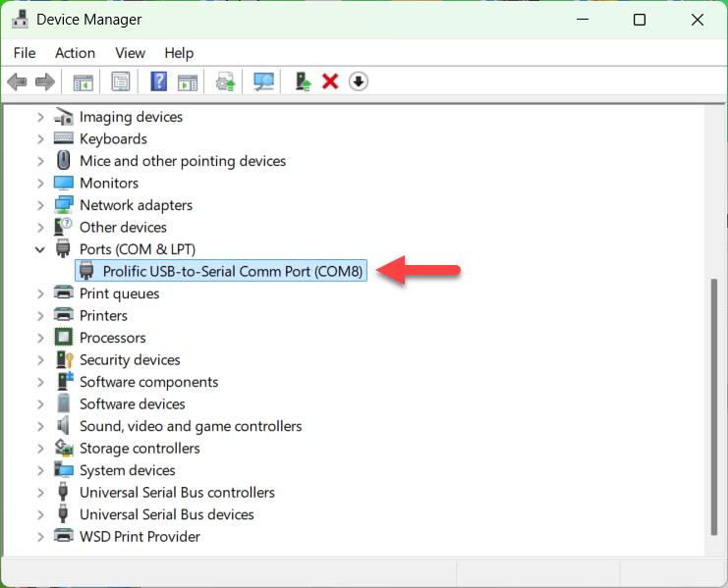Expand the Universal Serial Bus controllers node

tap(40, 493)
